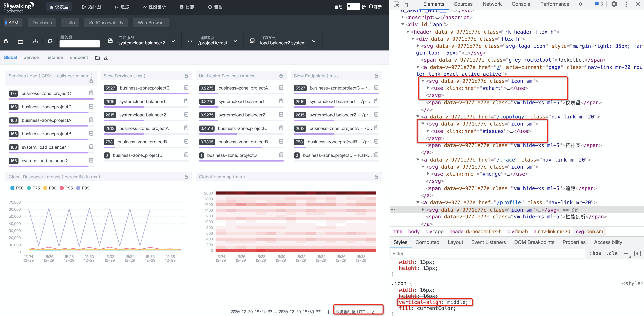Image resolution: width=644 pixels, height=316 pixels.
Task: Click the lock icon on the Global Heatmap panel
Action: (376, 177)
